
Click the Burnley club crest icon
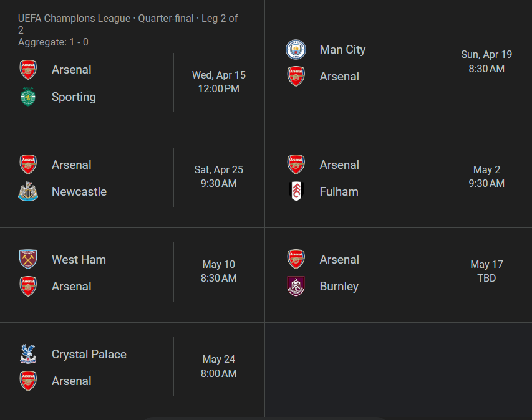pyautogui.click(x=296, y=287)
